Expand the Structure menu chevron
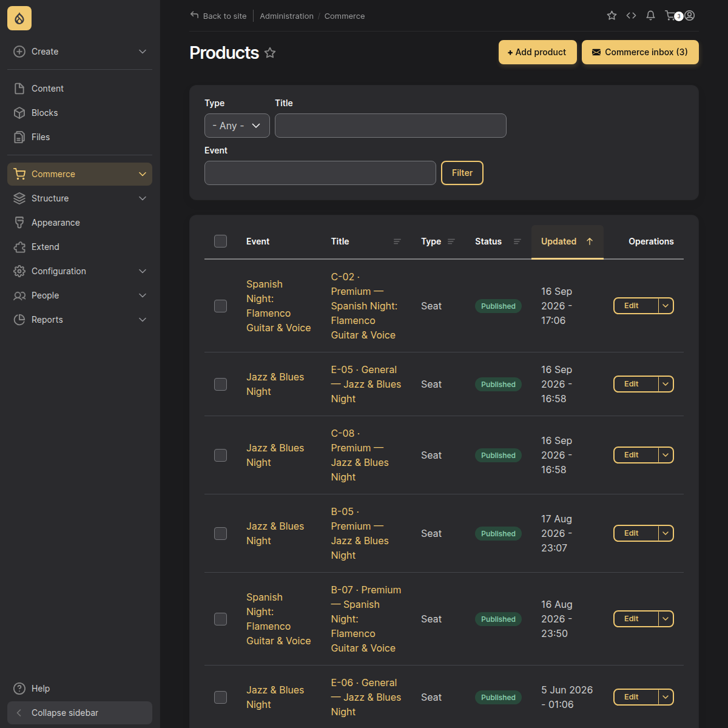 pos(143,198)
